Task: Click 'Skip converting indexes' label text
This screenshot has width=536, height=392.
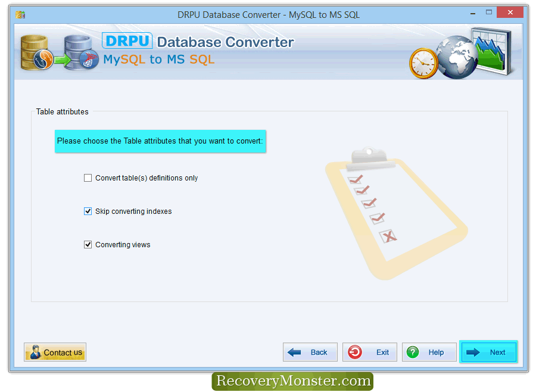Action: [x=133, y=211]
